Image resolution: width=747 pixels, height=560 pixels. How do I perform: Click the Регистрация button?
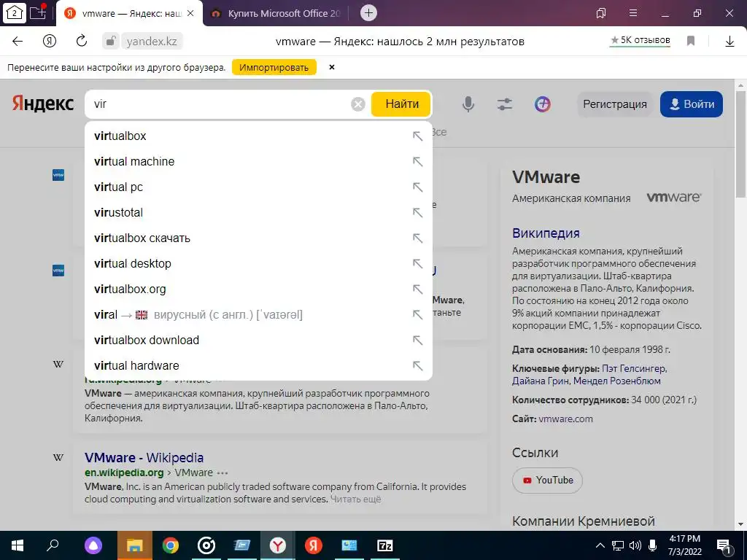pos(614,104)
